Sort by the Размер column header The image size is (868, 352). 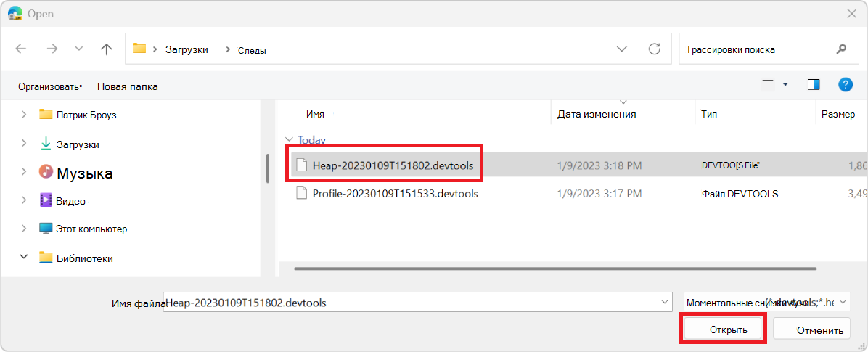pos(838,115)
